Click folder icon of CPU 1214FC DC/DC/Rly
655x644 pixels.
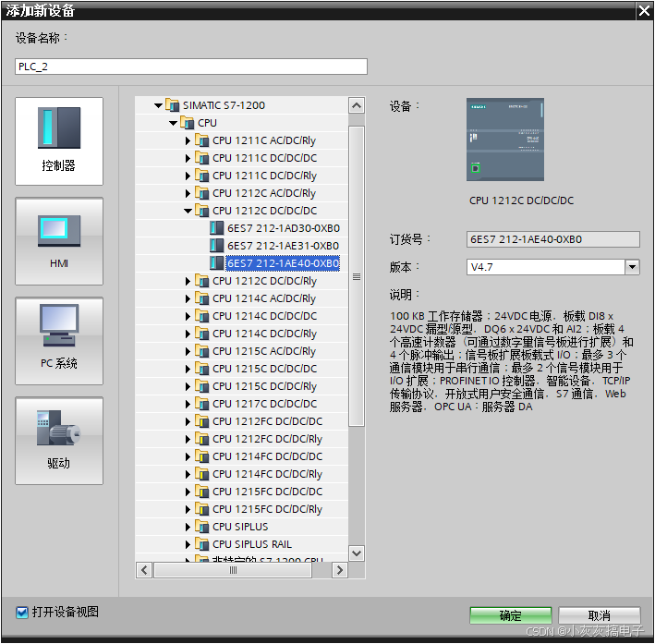[201, 474]
